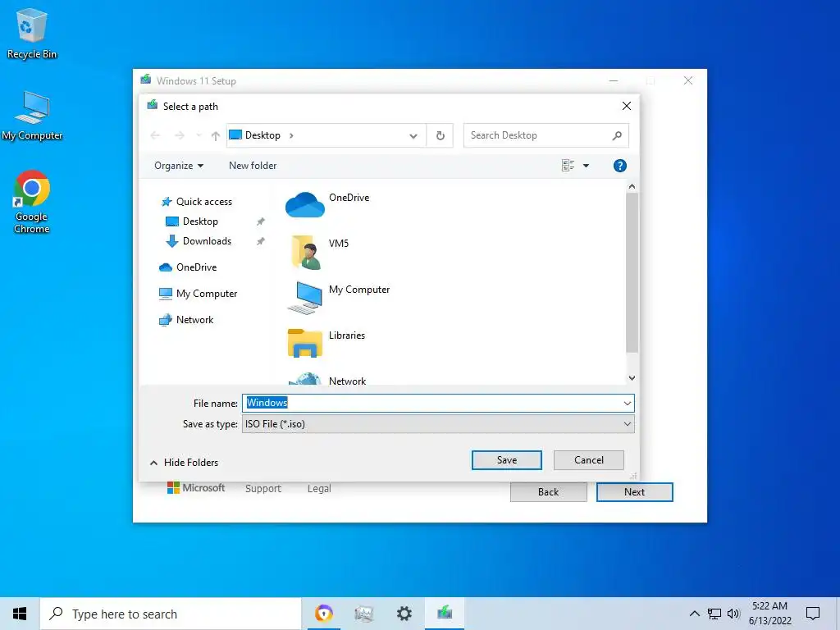
Task: Open the resource monitor taskbar icon
Action: tap(364, 614)
